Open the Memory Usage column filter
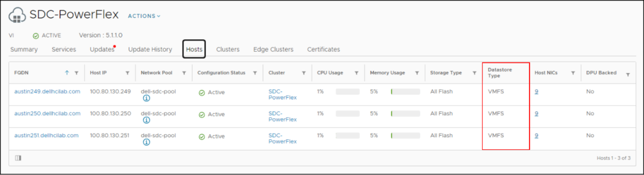This screenshot has height=175, width=644. tap(417, 73)
